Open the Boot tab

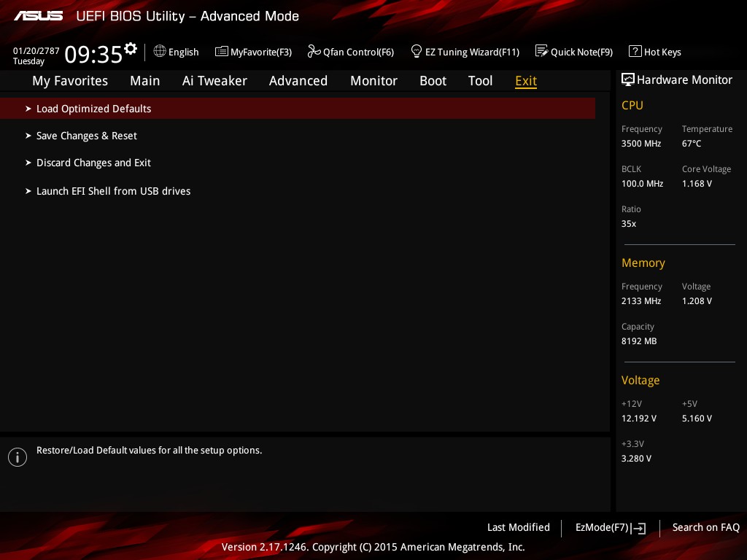click(433, 81)
